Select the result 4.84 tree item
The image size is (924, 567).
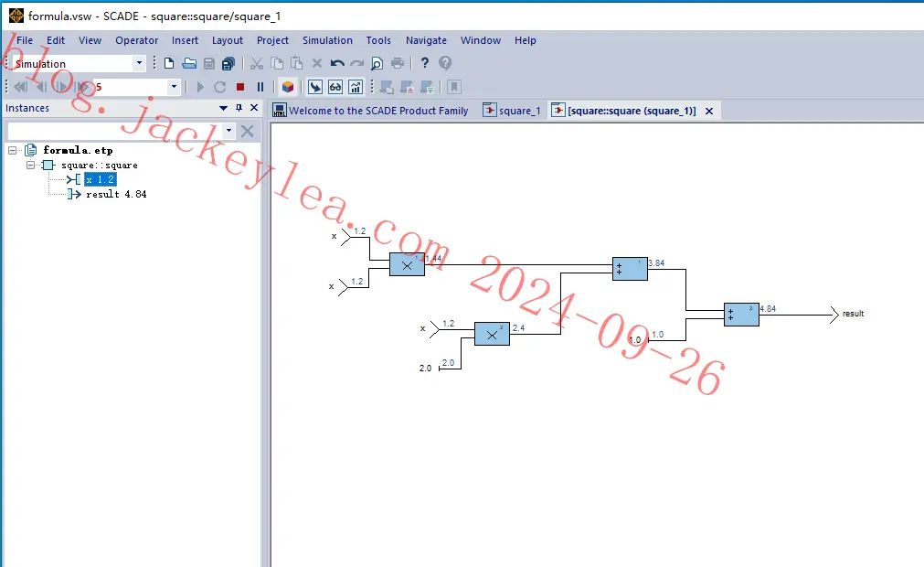coord(116,194)
